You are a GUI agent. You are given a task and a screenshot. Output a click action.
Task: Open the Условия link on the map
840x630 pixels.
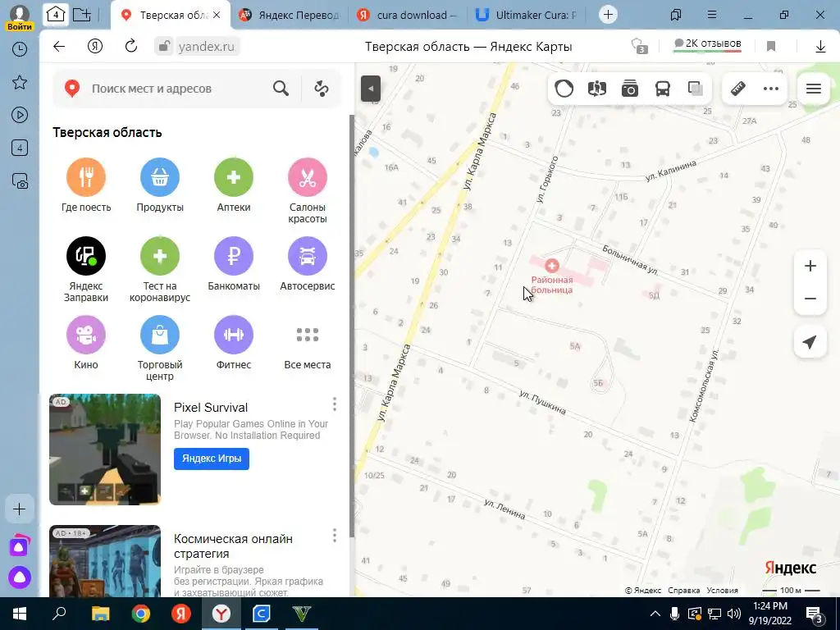[x=722, y=591]
